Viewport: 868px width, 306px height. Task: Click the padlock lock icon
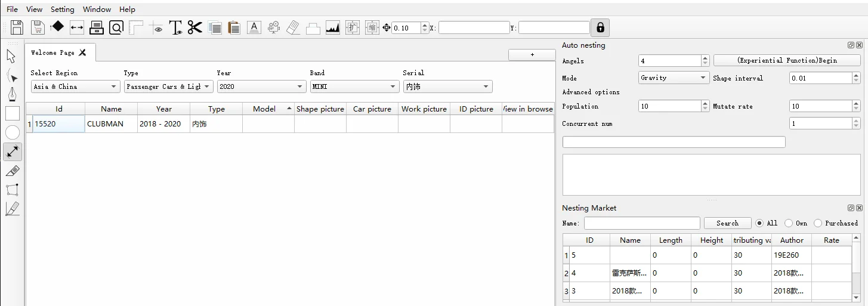(x=600, y=27)
